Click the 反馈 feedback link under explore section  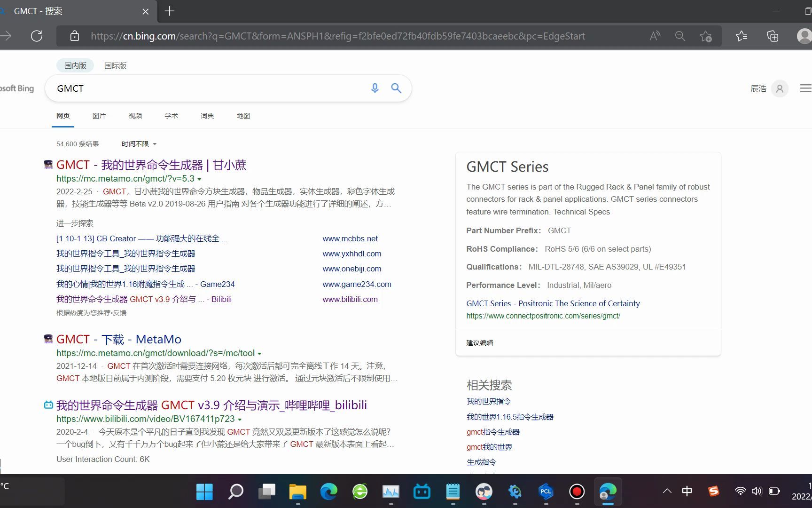119,313
